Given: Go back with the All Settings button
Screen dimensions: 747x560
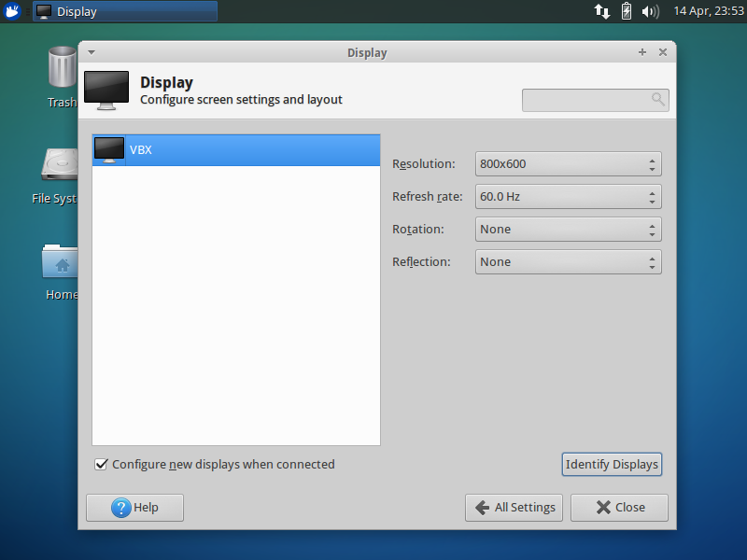Looking at the screenshot, I should [514, 507].
